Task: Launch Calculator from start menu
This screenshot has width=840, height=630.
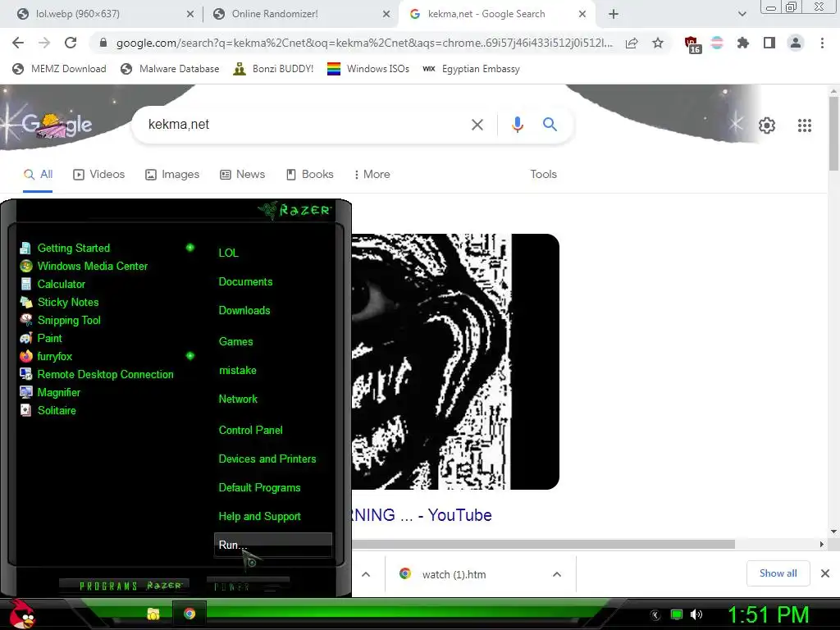Action: click(x=52, y=284)
